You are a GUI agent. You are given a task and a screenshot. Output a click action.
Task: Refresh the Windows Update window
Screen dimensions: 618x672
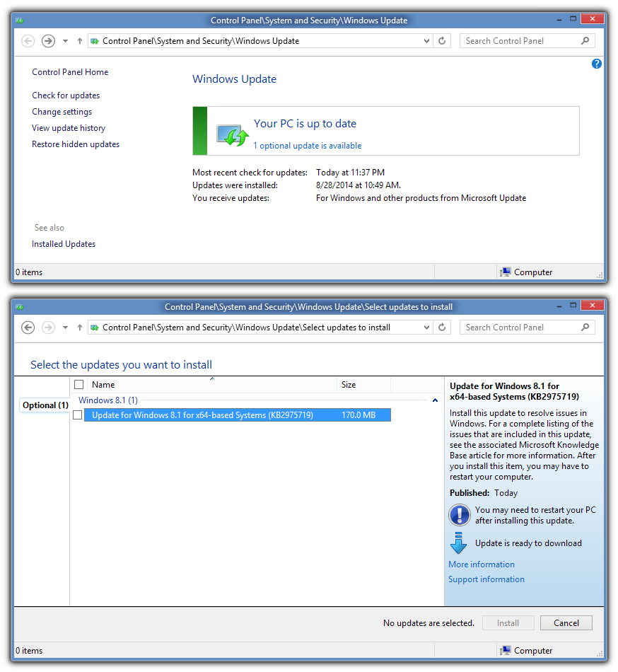(442, 41)
